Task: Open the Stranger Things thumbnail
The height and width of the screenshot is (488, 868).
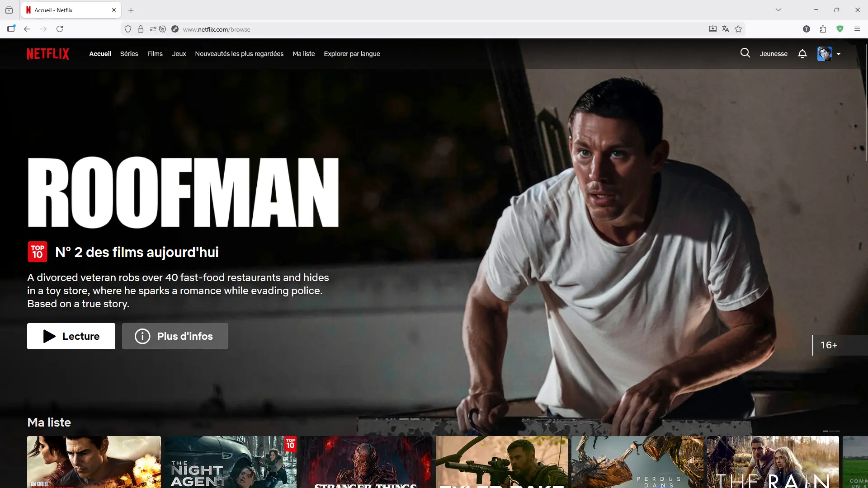Action: [x=366, y=462]
